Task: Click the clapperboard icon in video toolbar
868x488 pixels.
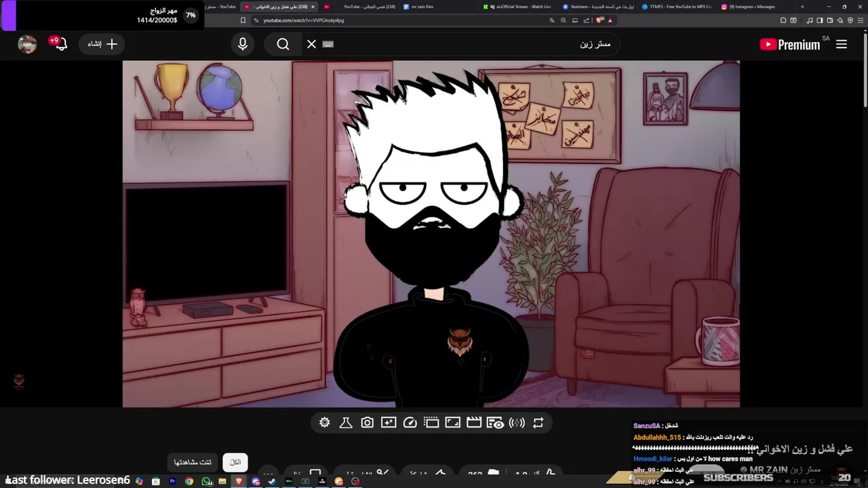Action: (474, 423)
